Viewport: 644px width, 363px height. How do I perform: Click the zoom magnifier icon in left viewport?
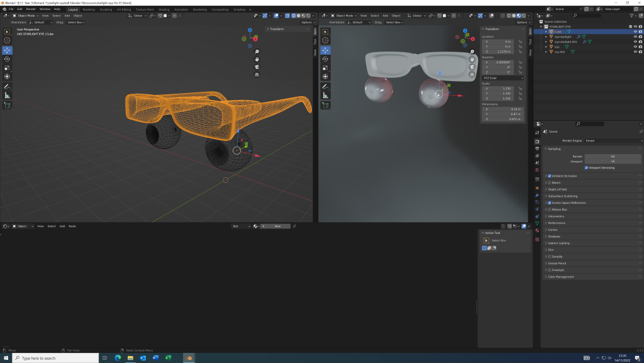tap(257, 52)
